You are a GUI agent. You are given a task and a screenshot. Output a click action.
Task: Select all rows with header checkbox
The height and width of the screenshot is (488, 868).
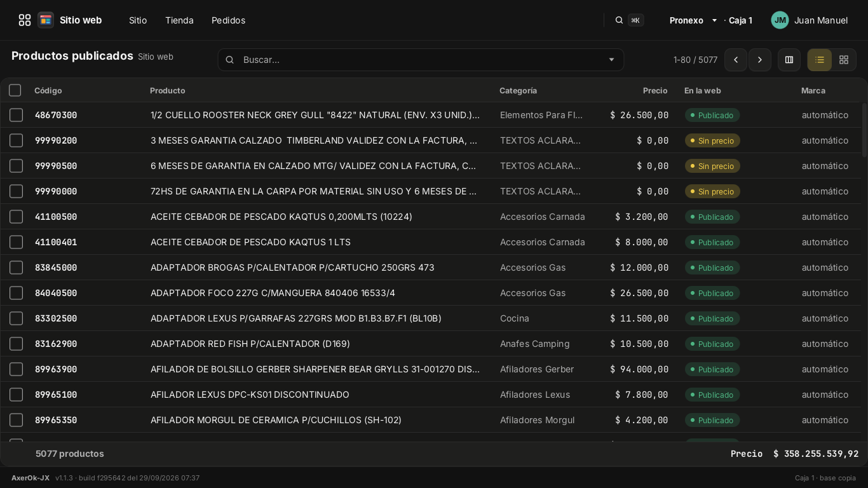pyautogui.click(x=15, y=90)
